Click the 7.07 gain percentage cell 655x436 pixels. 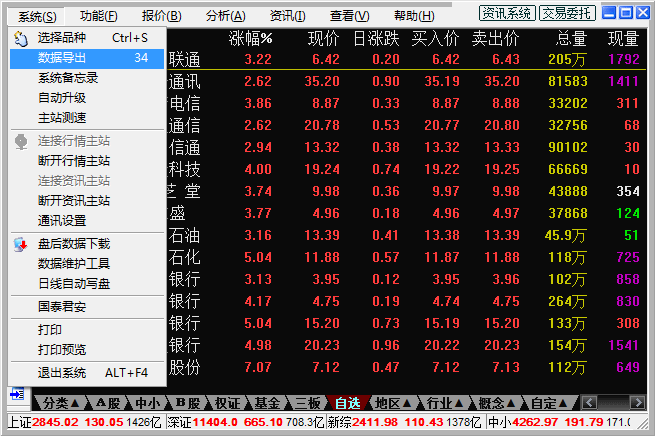pyautogui.click(x=258, y=367)
